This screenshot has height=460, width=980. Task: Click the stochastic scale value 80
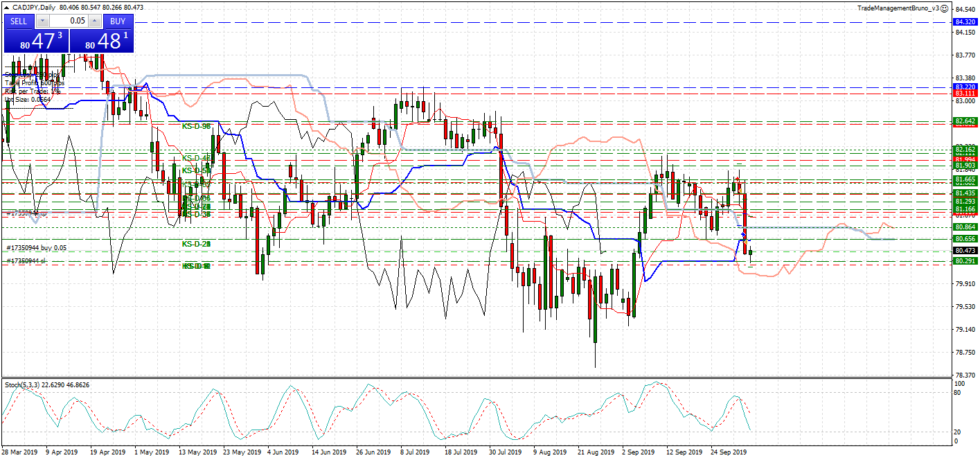957,393
